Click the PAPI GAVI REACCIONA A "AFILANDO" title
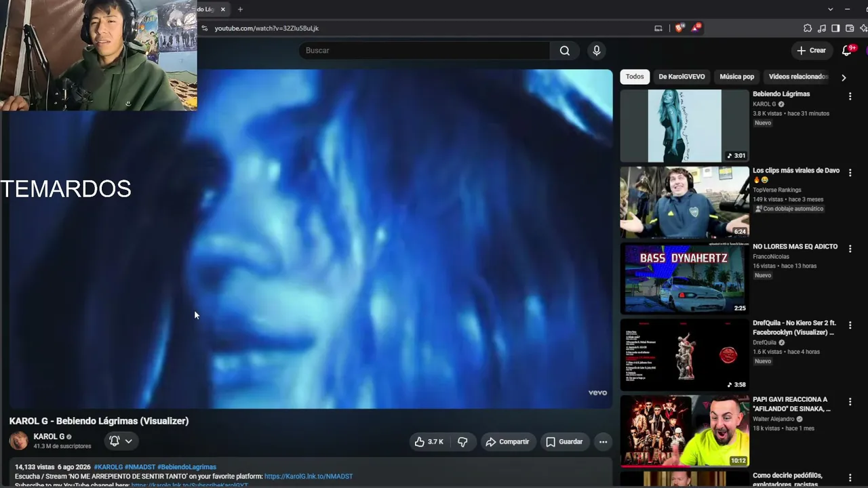Screen dimensions: 868x488 click(x=791, y=404)
